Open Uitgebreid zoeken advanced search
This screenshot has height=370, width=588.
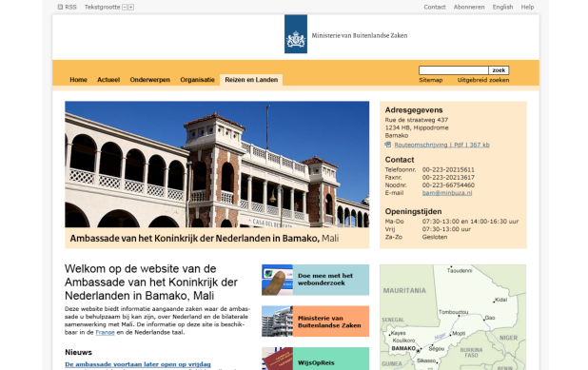pyautogui.click(x=483, y=80)
